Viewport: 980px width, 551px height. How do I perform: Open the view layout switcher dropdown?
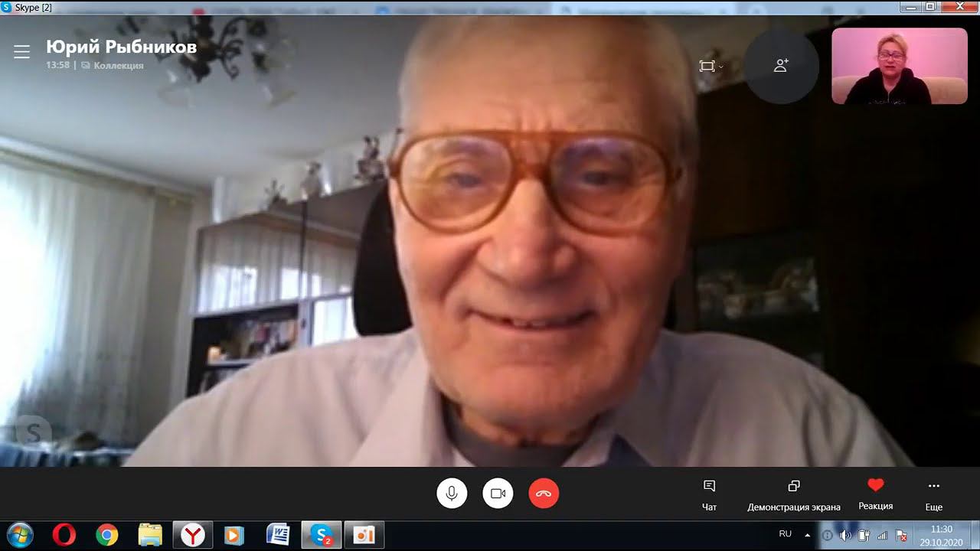coord(711,66)
